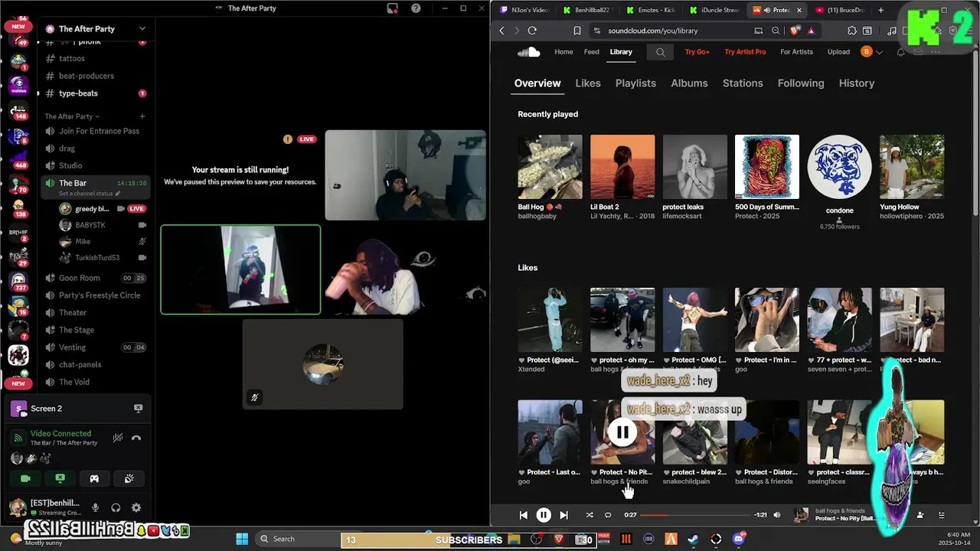
Task: Start a Discord activity
Action: pos(94,478)
